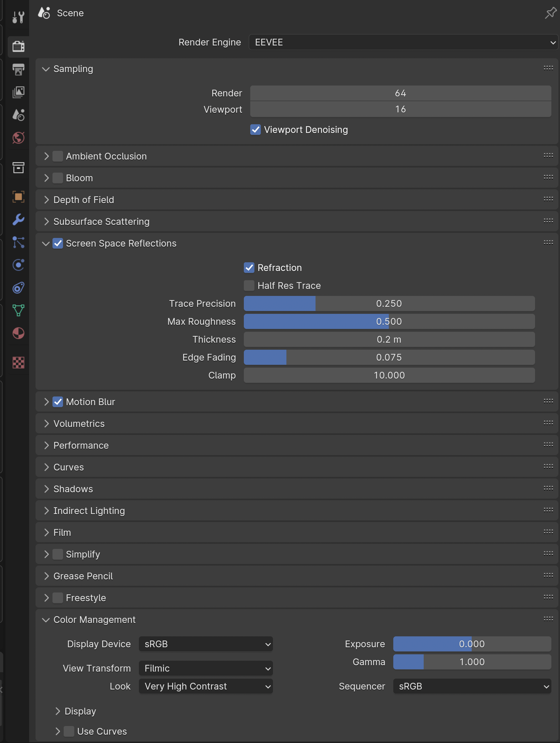The width and height of the screenshot is (560, 743).
Task: Expand the Curves panel
Action: (x=46, y=467)
